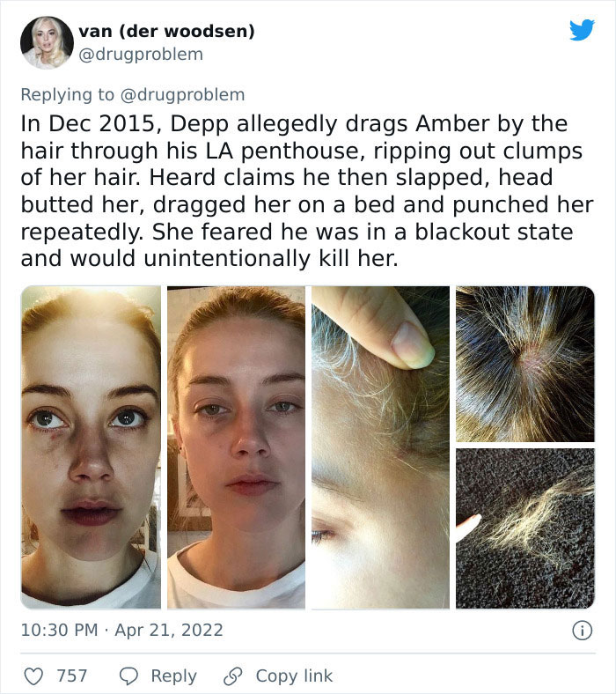Open the photo of a finger at the hairline
Screen dimensions: 616x694
click(x=380, y=447)
